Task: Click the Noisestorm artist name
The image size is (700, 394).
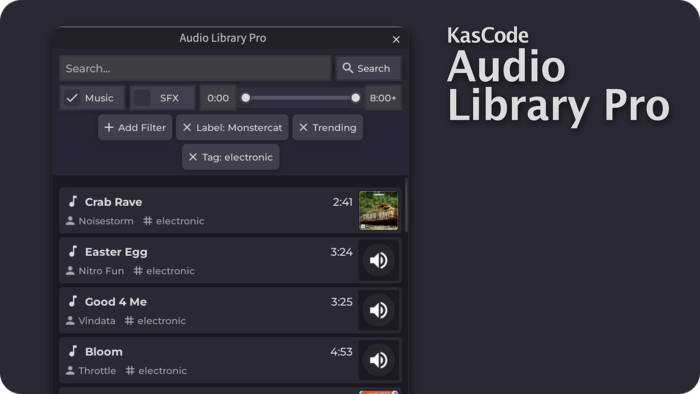Action: click(x=106, y=221)
